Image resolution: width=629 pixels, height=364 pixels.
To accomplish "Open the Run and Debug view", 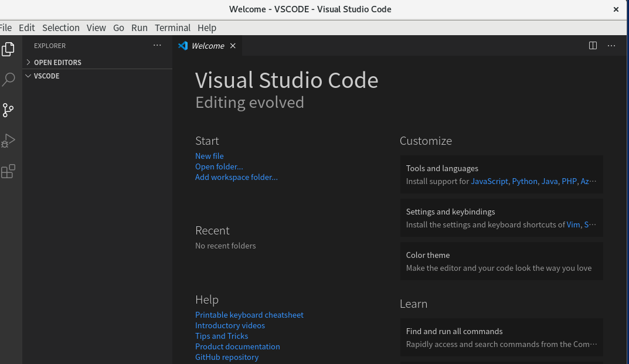I will point(8,141).
